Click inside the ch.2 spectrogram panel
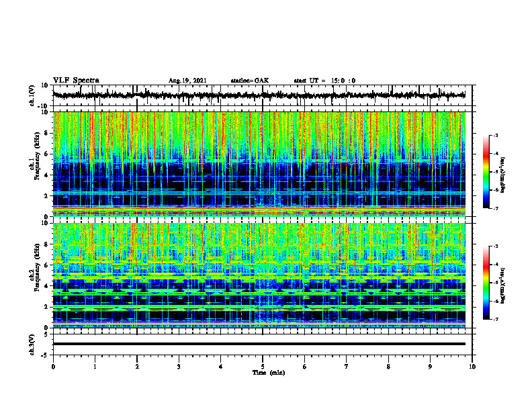532x411 pixels. (x=259, y=275)
